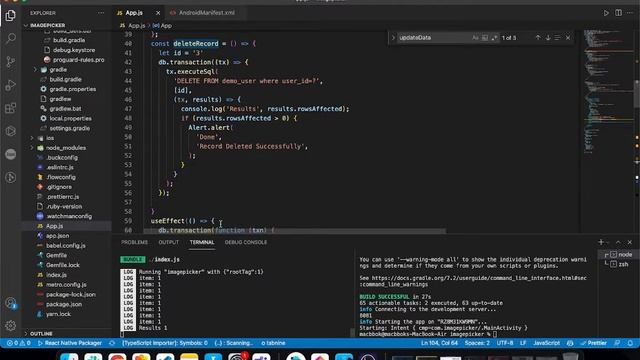Open the Extensions view

11,108
